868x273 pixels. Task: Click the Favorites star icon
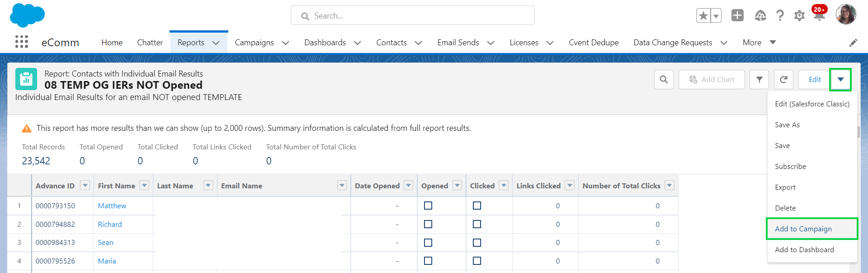[703, 16]
